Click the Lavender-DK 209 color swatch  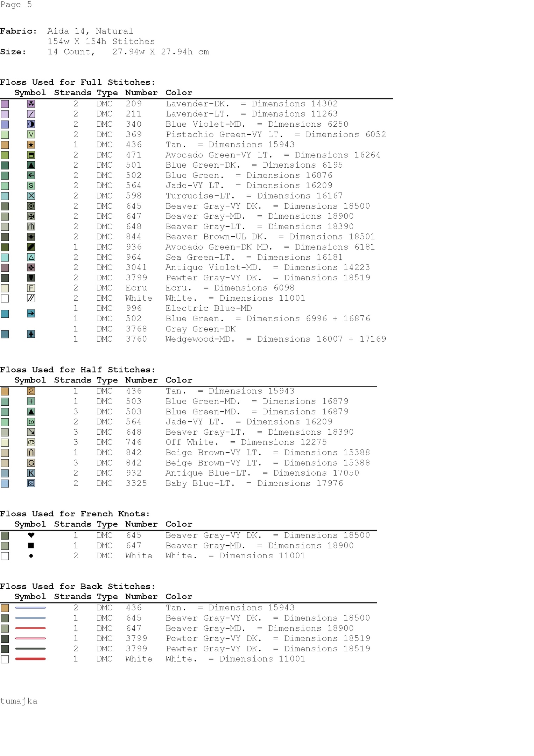(5, 104)
